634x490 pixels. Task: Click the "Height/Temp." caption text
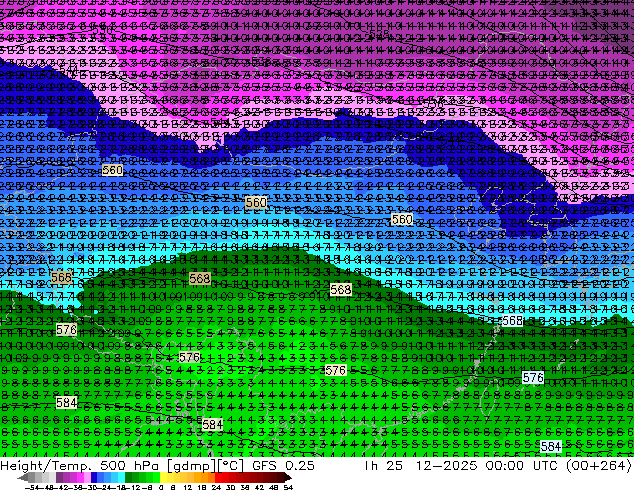(x=44, y=465)
